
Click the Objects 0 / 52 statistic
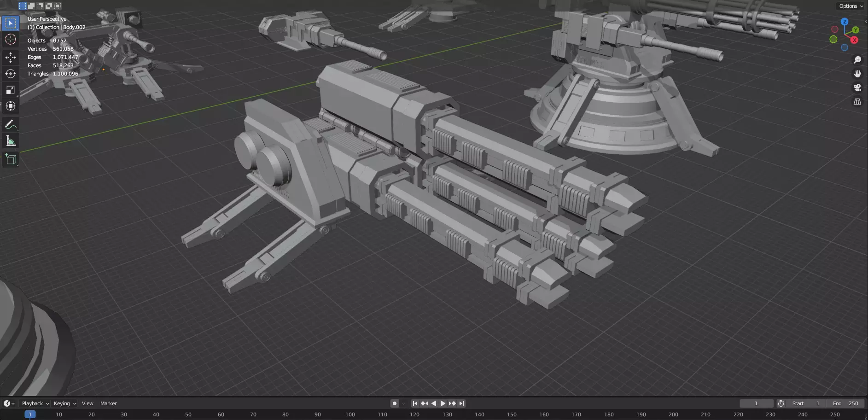click(x=47, y=41)
